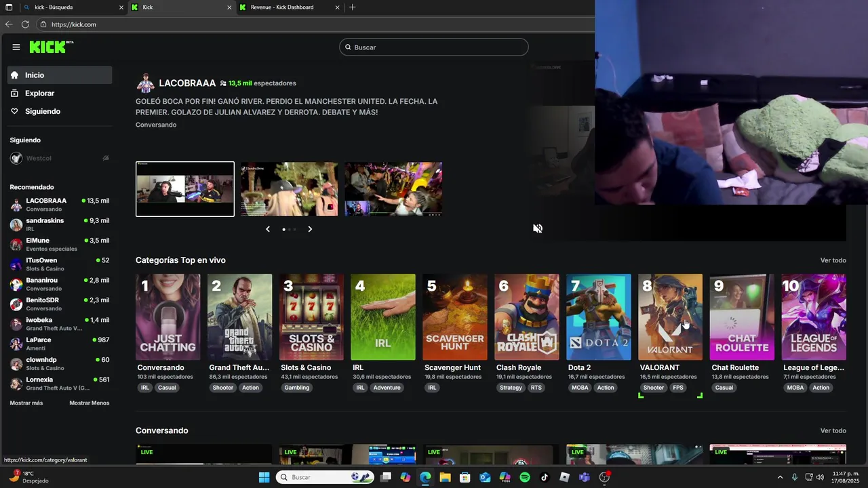The image size is (868, 488).
Task: Open Scavenger Hunt category card
Action: [455, 317]
